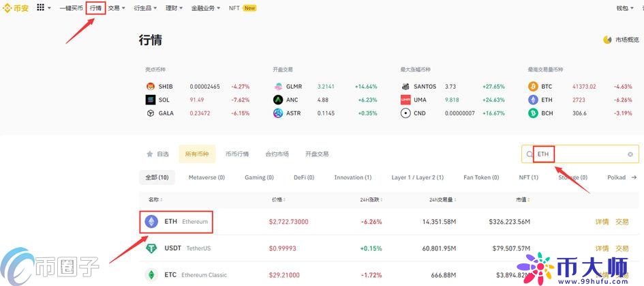The width and height of the screenshot is (644, 286).
Task: Select the NFT (1) category filter
Action: coord(529,177)
